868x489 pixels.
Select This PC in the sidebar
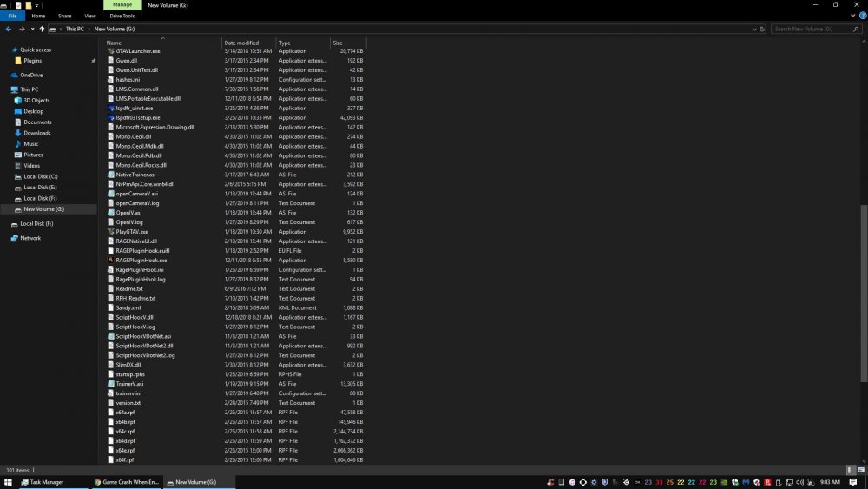[x=29, y=89]
